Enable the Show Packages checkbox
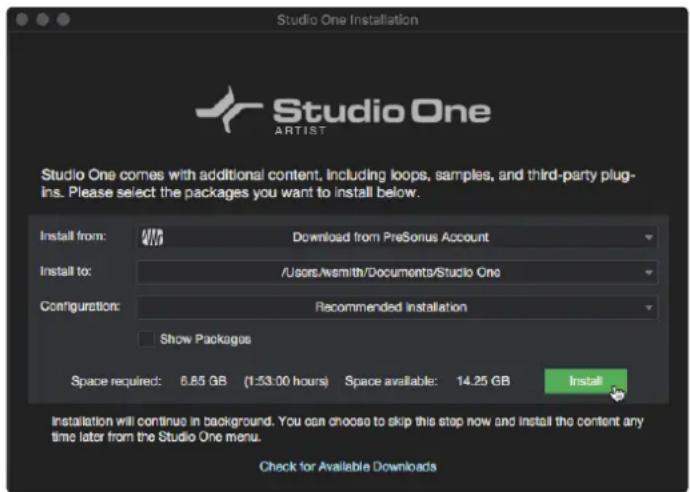 [146, 339]
